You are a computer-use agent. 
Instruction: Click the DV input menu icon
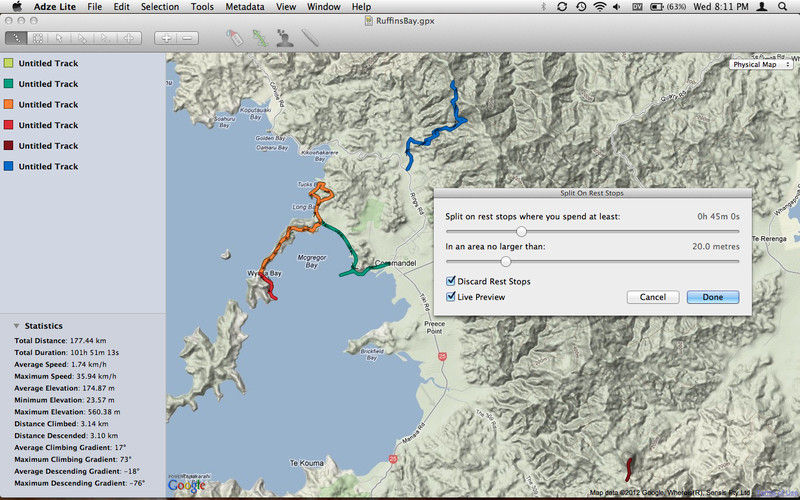point(637,7)
